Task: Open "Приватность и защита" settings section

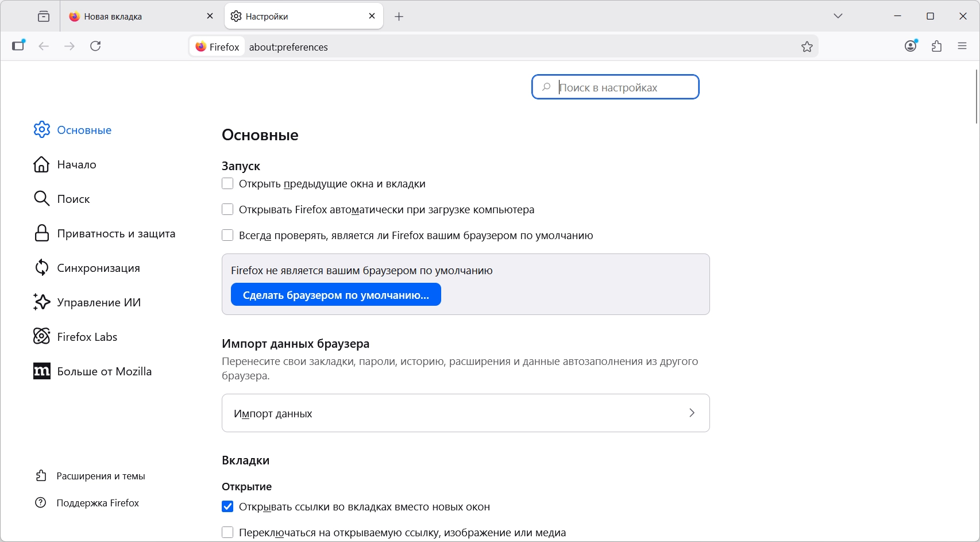Action: tap(115, 234)
